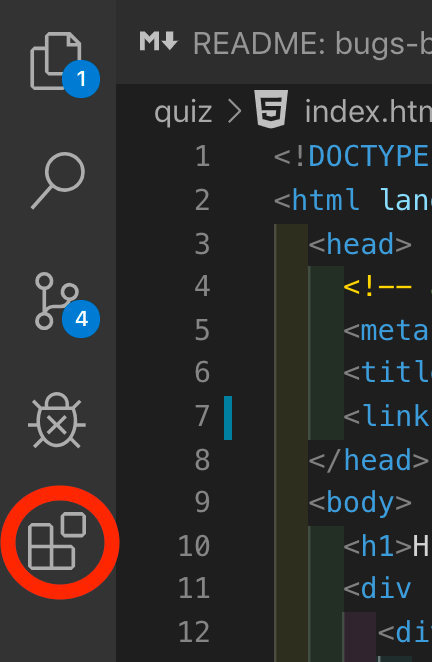Click the quiz folder breadcrumb

click(183, 112)
